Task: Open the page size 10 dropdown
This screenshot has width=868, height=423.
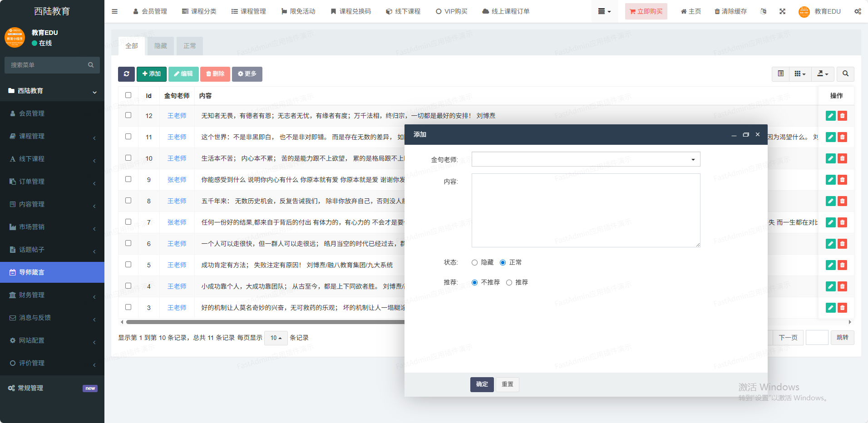Action: (276, 338)
